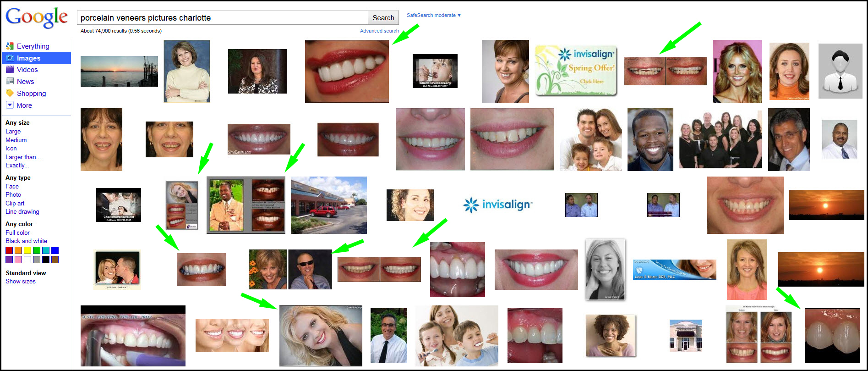
Task: Open the plain invisalign logo image
Action: click(497, 205)
